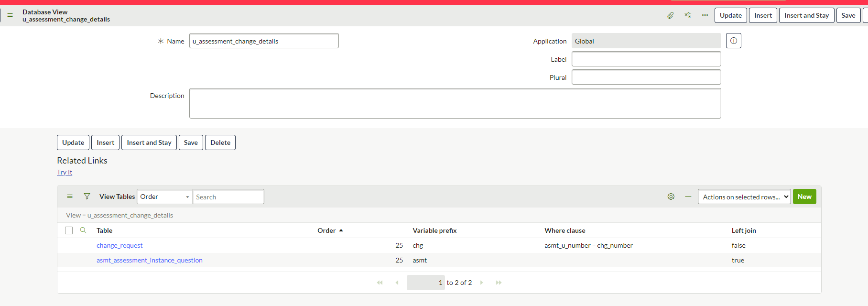Click Variable prefix column header
Screen dimensions: 868x306
[x=434, y=230]
